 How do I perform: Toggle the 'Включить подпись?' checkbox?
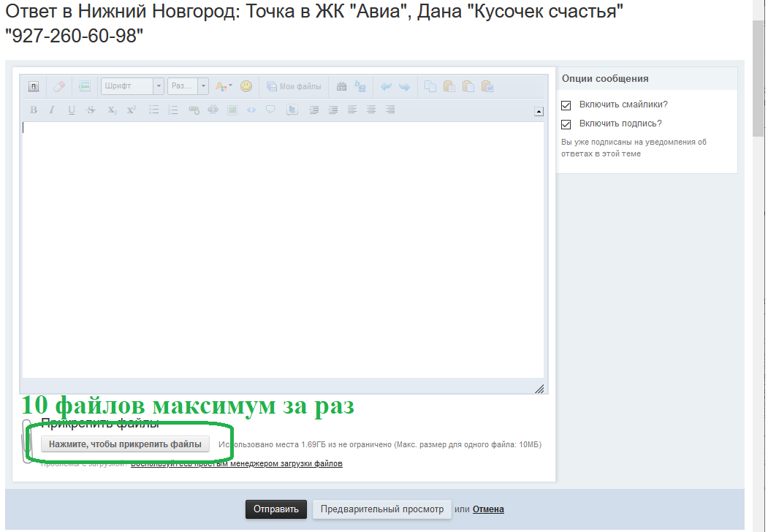tap(566, 123)
